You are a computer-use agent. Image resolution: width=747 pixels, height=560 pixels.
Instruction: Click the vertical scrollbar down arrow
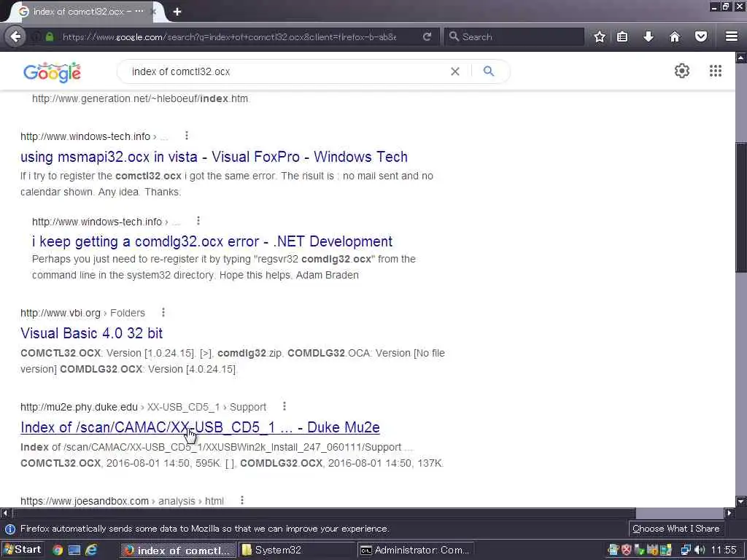pos(741,502)
